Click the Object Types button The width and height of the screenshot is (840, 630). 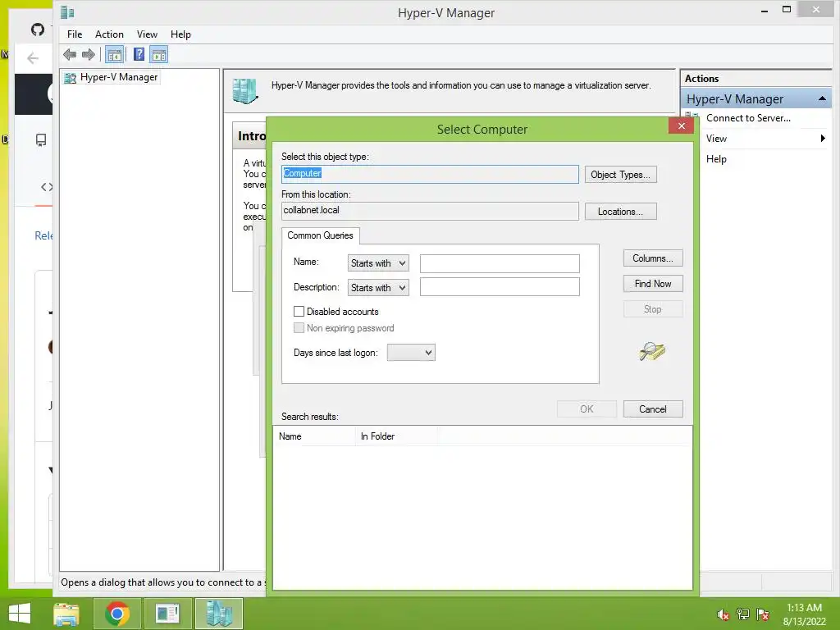620,175
